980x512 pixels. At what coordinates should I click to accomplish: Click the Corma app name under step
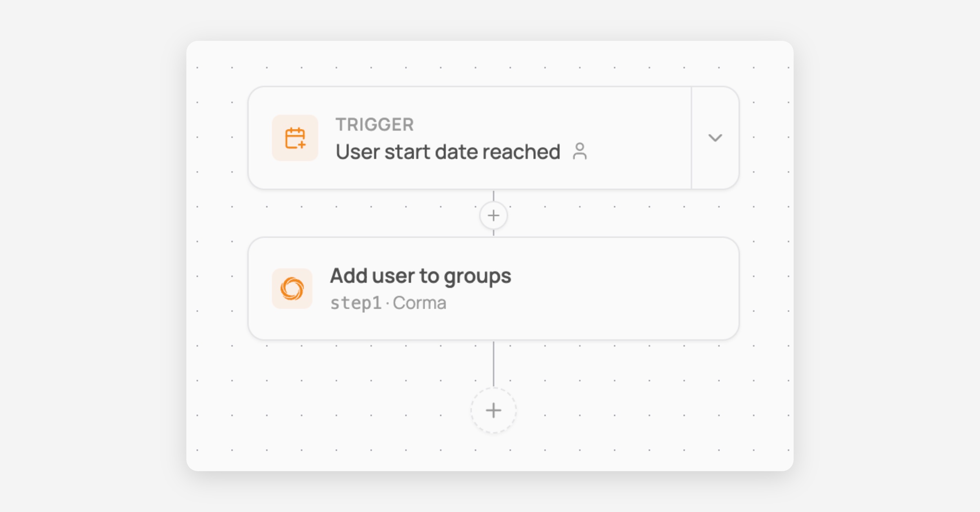419,303
